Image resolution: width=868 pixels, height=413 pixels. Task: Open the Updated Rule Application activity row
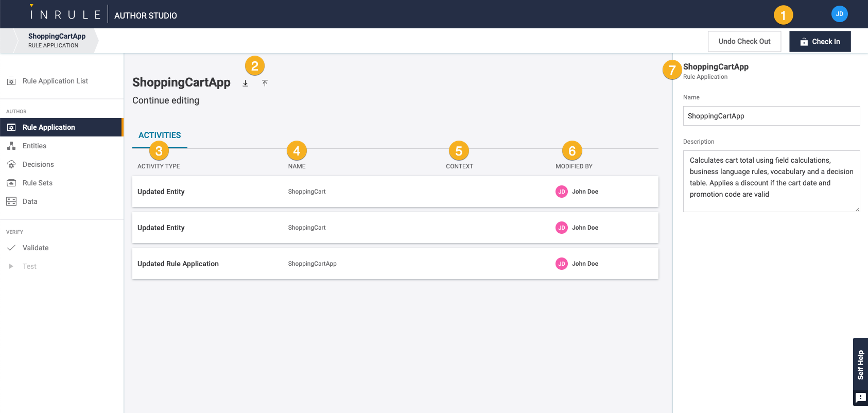pyautogui.click(x=395, y=264)
